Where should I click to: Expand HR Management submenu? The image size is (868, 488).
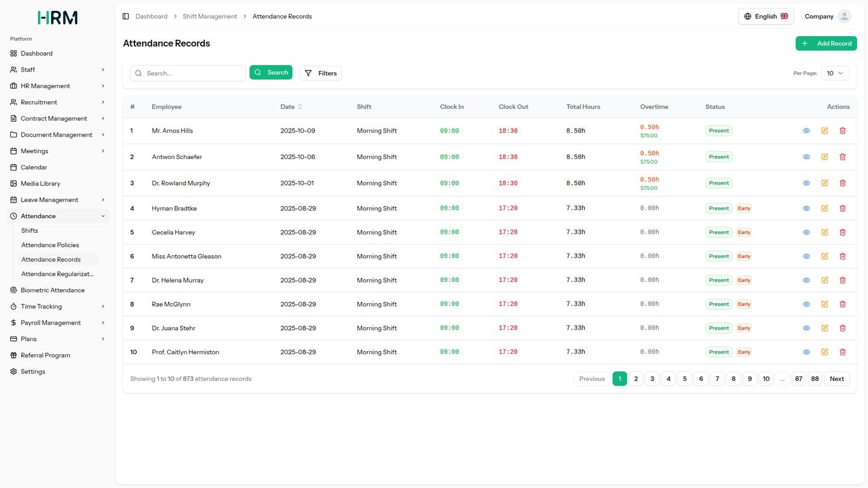pyautogui.click(x=58, y=86)
